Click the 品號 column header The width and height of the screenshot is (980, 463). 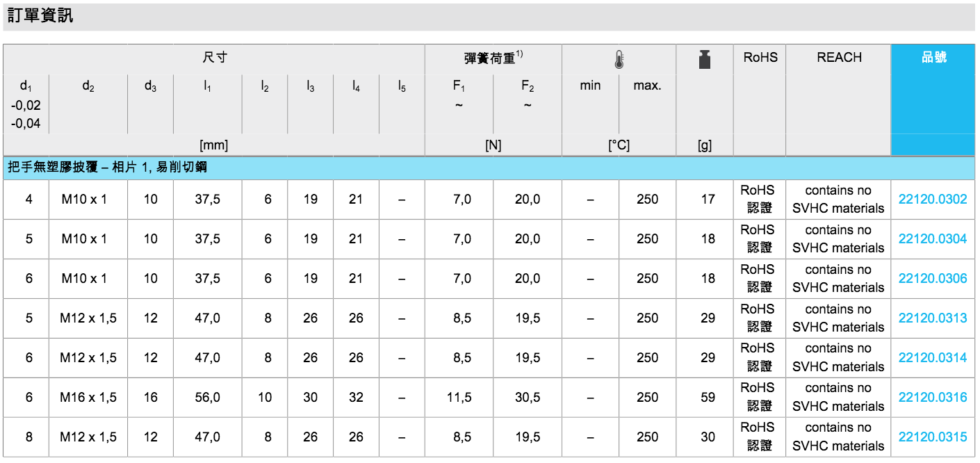coord(933,58)
